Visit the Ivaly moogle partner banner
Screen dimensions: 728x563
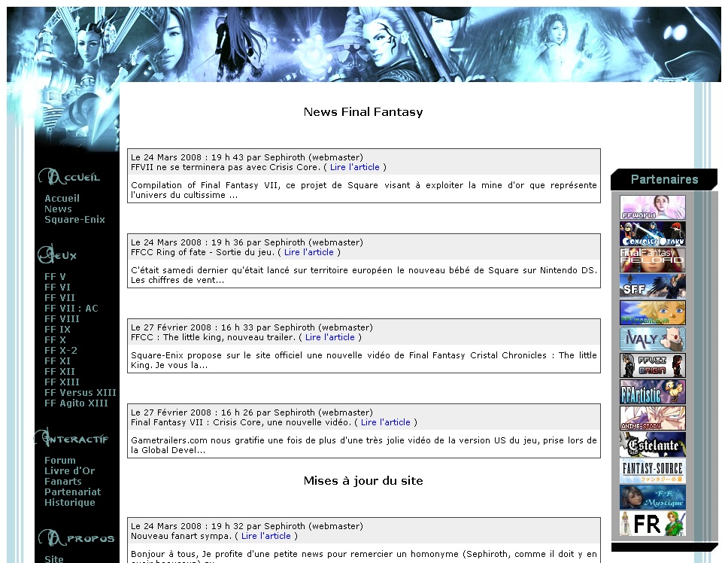(652, 339)
